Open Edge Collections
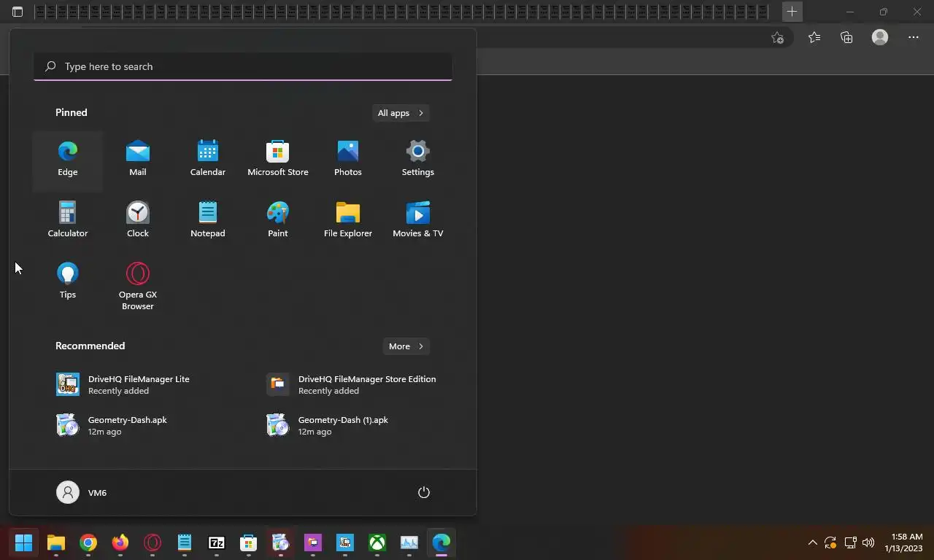This screenshot has height=560, width=934. tap(846, 37)
